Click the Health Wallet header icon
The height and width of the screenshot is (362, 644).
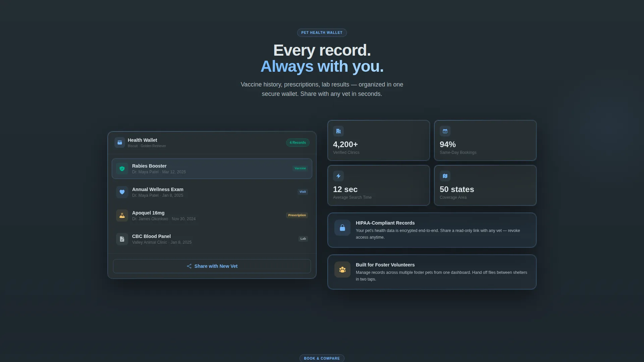(x=120, y=142)
